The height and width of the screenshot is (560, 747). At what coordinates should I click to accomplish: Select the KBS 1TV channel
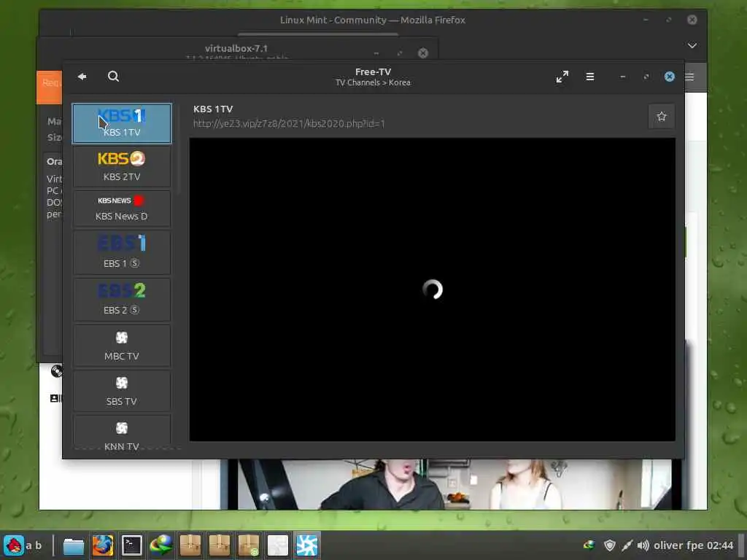(x=122, y=123)
